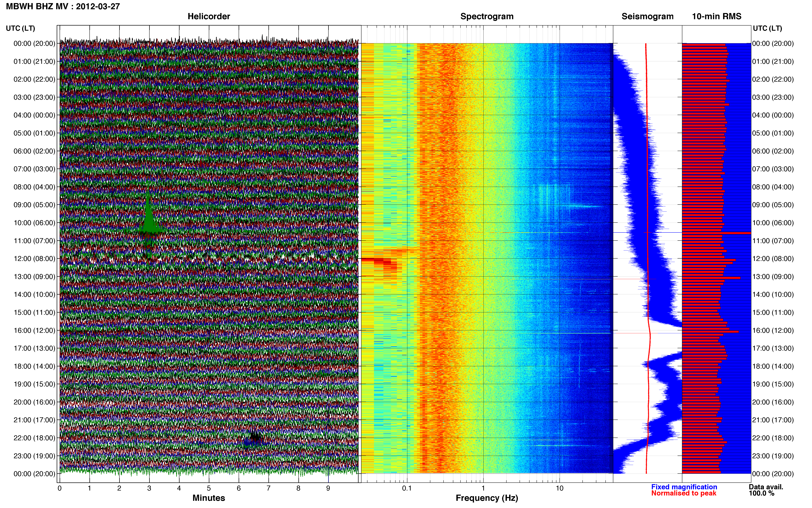Click minute tick label 5 on helicorder axis
The image size is (812, 508).
click(x=209, y=488)
